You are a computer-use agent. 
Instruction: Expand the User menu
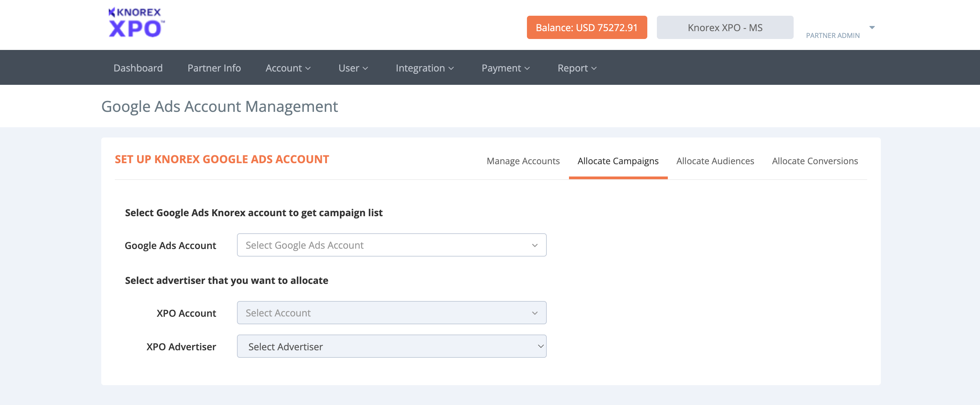[353, 68]
